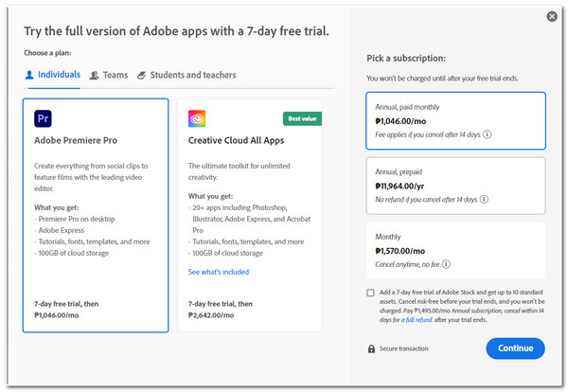Click Premiere Pro '100GB of cloud storage' item

pyautogui.click(x=74, y=253)
